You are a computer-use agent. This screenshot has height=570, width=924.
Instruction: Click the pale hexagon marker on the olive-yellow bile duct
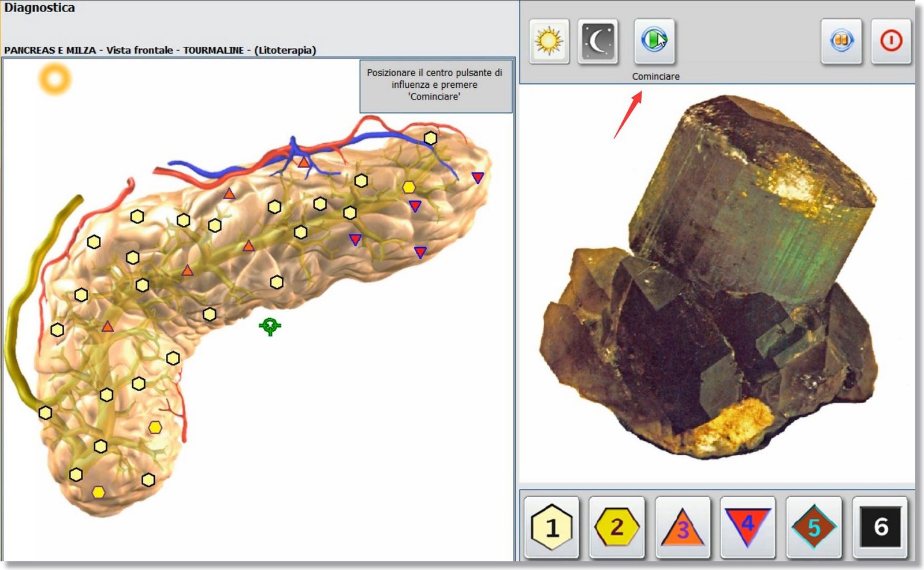[45, 413]
